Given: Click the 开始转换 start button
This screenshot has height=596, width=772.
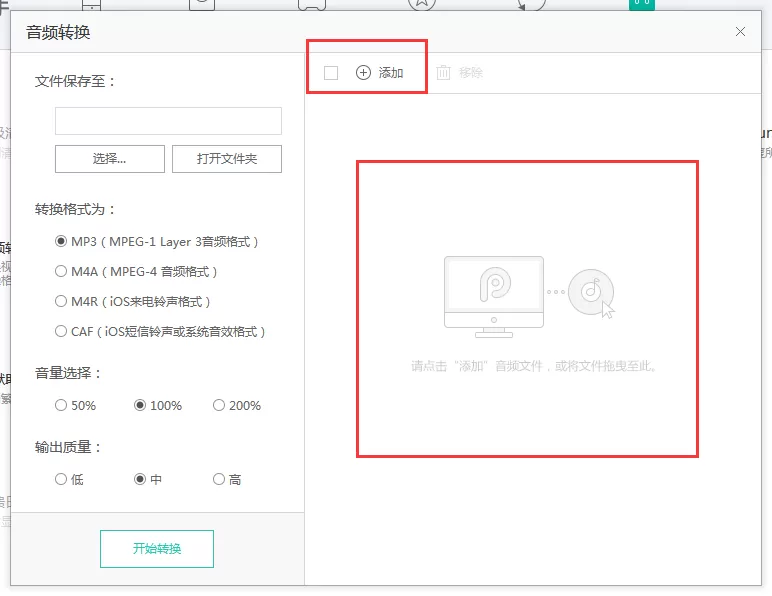Looking at the screenshot, I should tap(157, 549).
